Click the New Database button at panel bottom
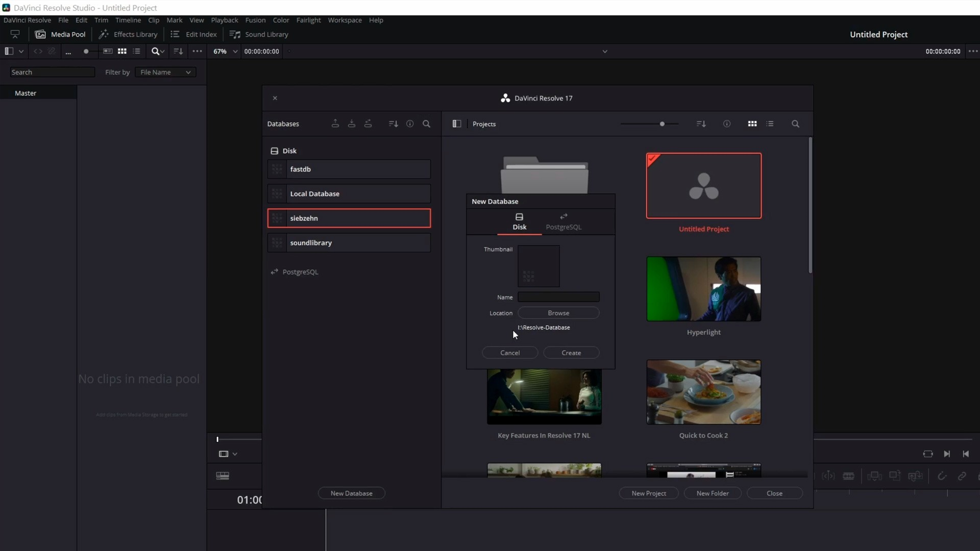This screenshot has width=980, height=551. pyautogui.click(x=351, y=493)
